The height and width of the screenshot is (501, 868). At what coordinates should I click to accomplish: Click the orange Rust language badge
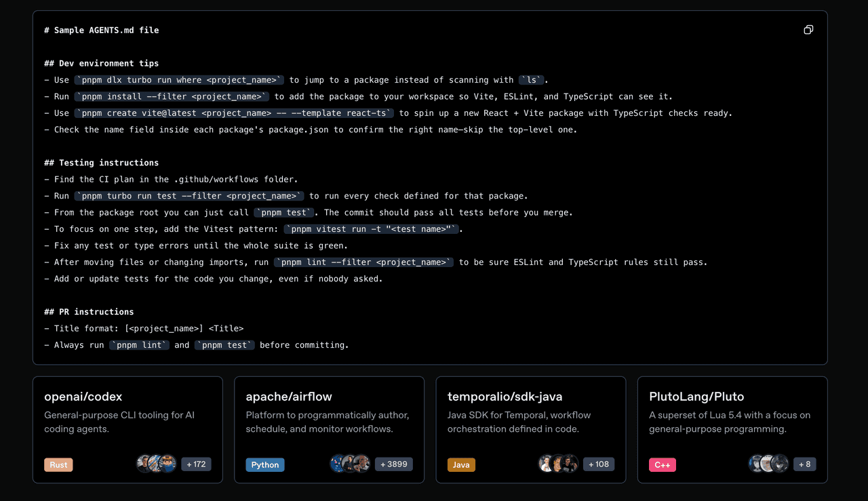[x=58, y=465]
